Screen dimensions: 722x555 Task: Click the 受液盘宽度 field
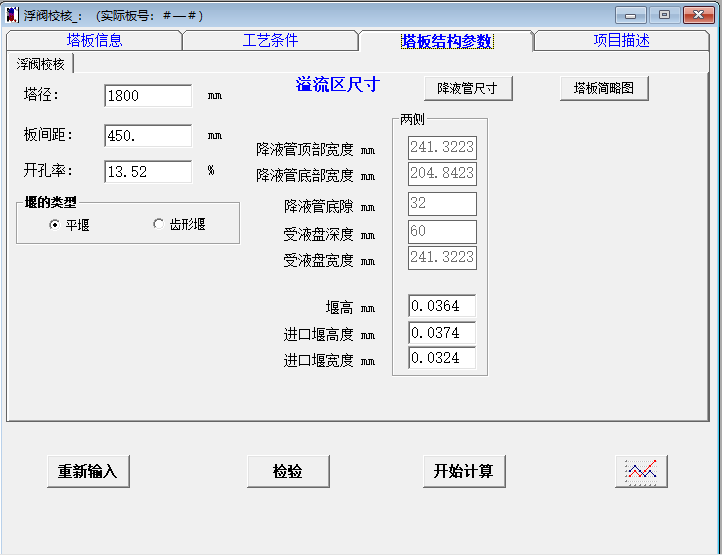click(442, 257)
